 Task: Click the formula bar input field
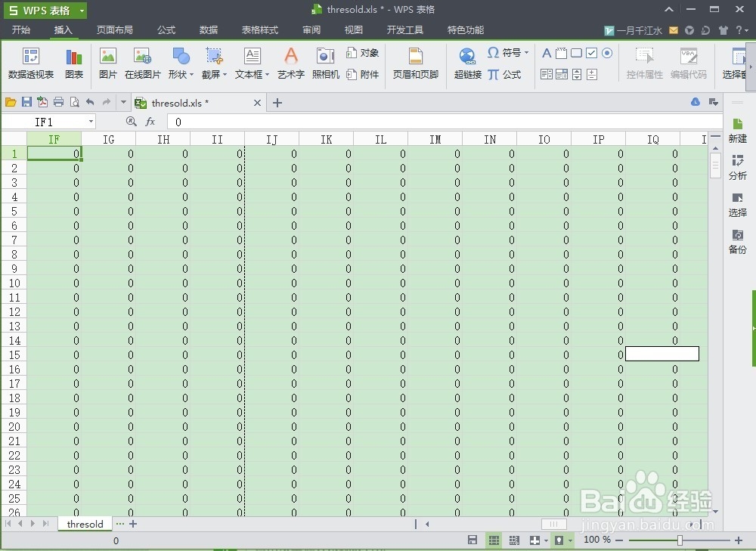coord(444,122)
